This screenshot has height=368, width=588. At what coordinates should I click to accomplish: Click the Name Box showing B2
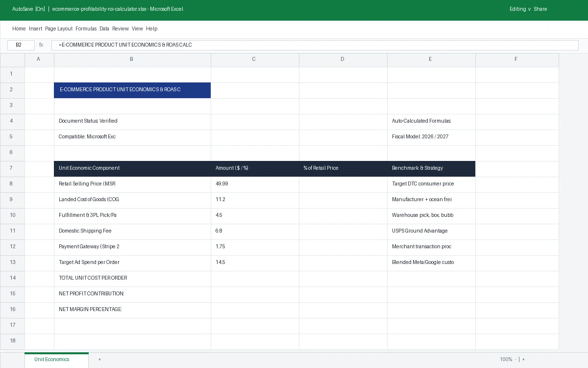coord(21,45)
